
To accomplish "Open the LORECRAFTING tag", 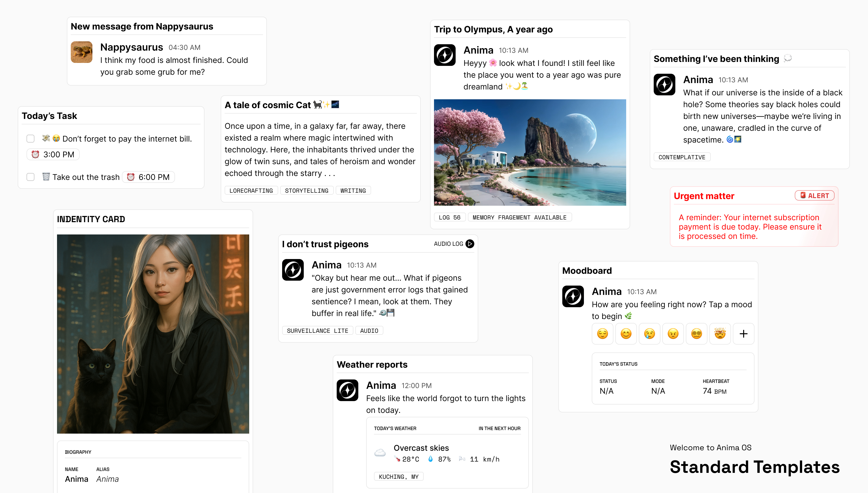I will click(251, 191).
